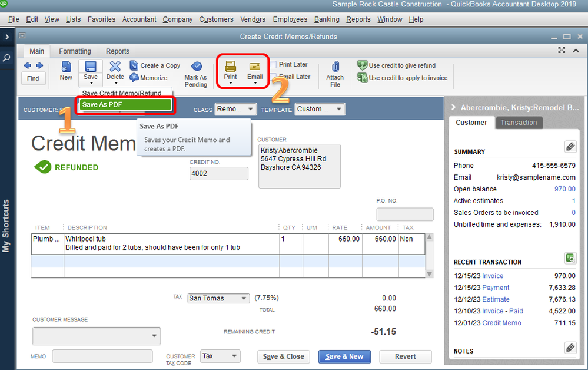This screenshot has height=370, width=588.
Task: Click Use credit to apply to invoice
Action: (403, 78)
